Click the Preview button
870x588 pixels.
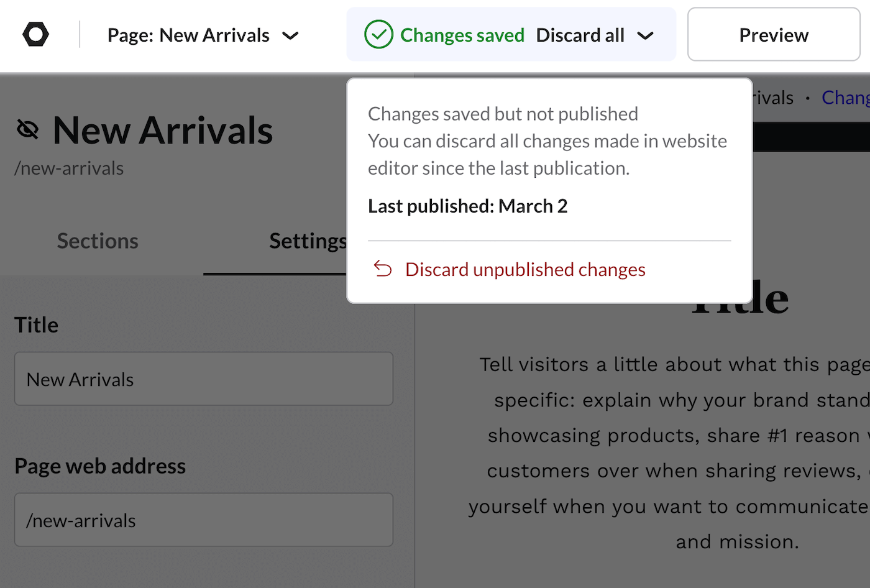click(x=773, y=35)
